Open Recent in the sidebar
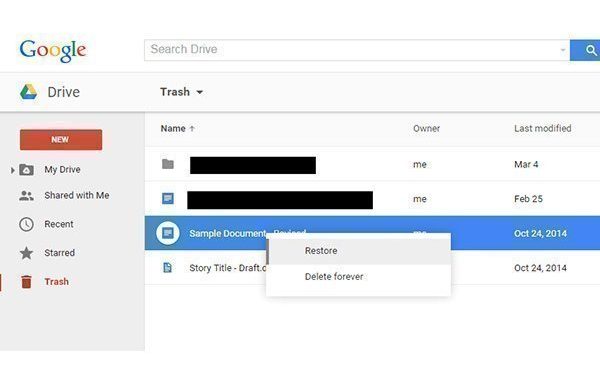Screen dimensions: 600x388 (x=59, y=224)
